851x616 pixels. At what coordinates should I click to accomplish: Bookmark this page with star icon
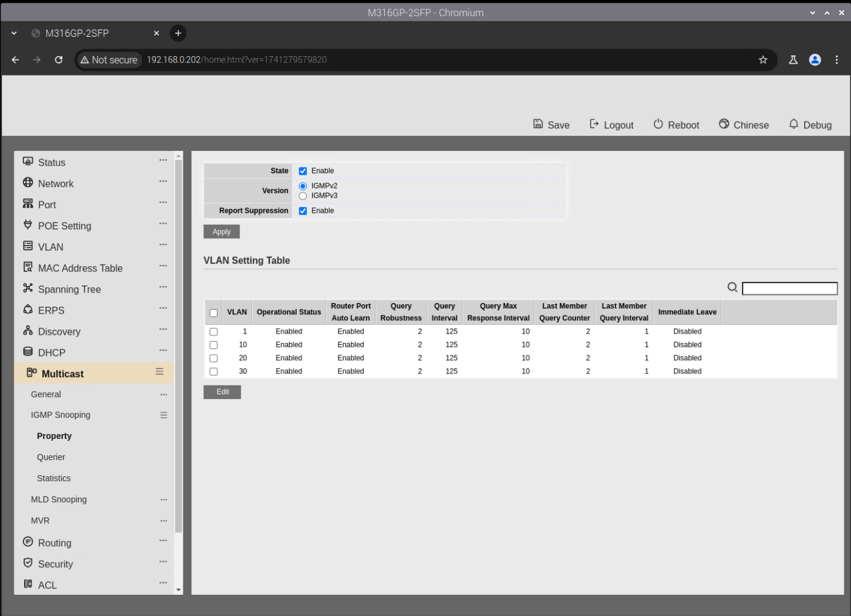pos(763,60)
